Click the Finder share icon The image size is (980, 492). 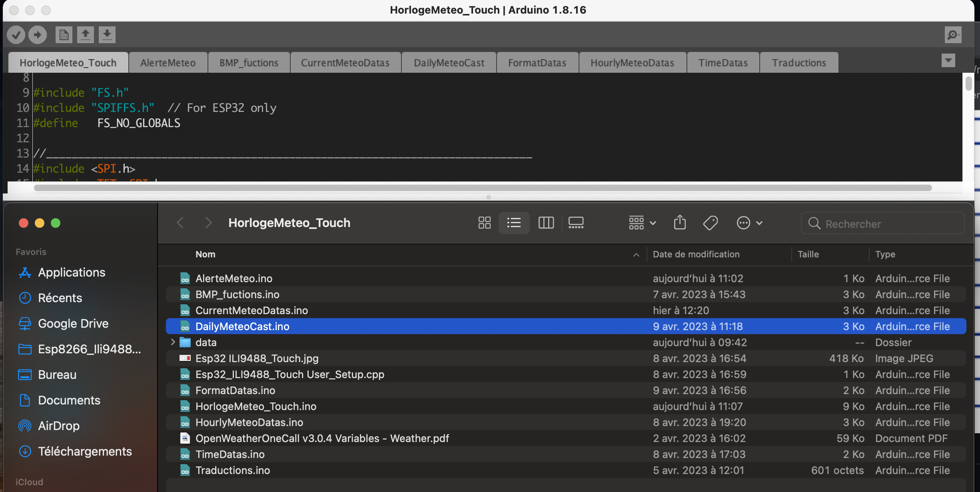click(680, 223)
